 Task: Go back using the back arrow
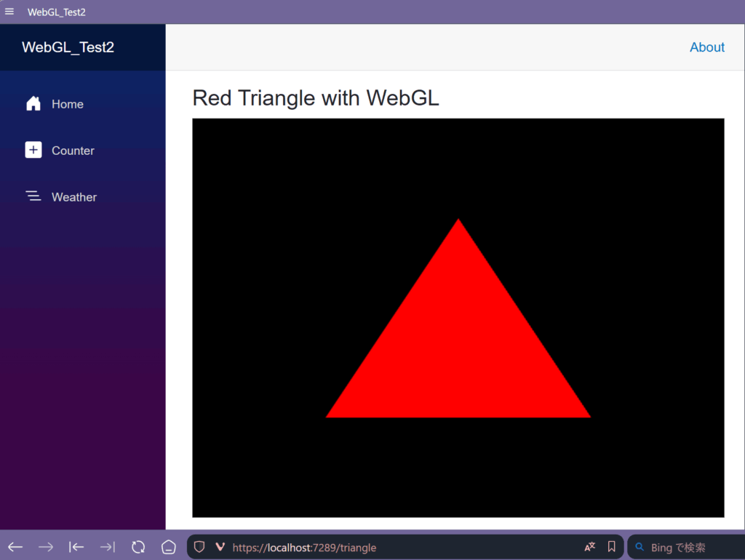tap(15, 547)
